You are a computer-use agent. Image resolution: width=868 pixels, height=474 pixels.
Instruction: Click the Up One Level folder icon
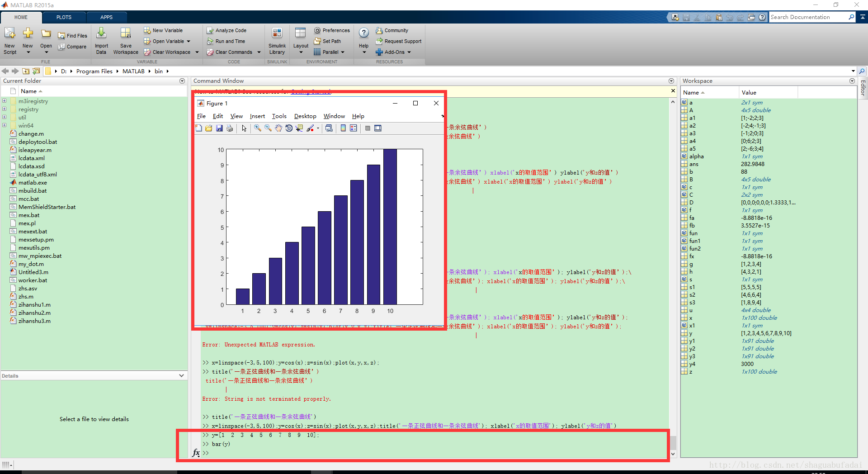click(x=26, y=71)
